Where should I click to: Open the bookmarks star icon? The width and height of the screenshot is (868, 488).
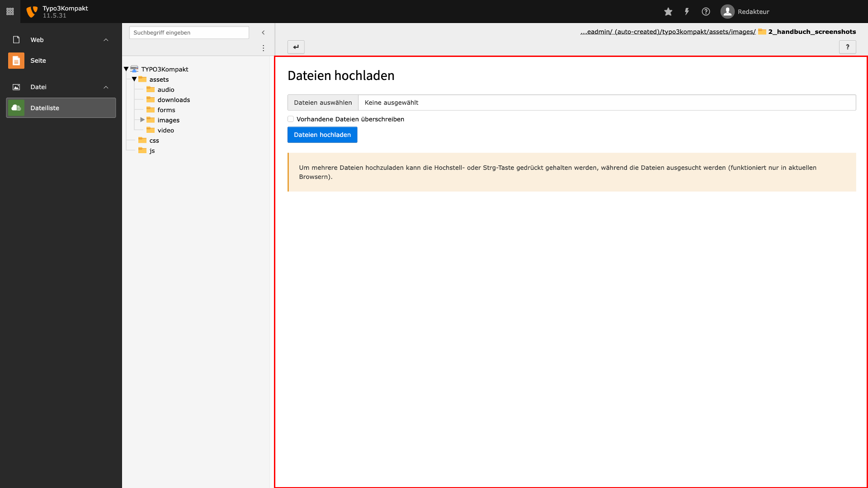coord(668,12)
